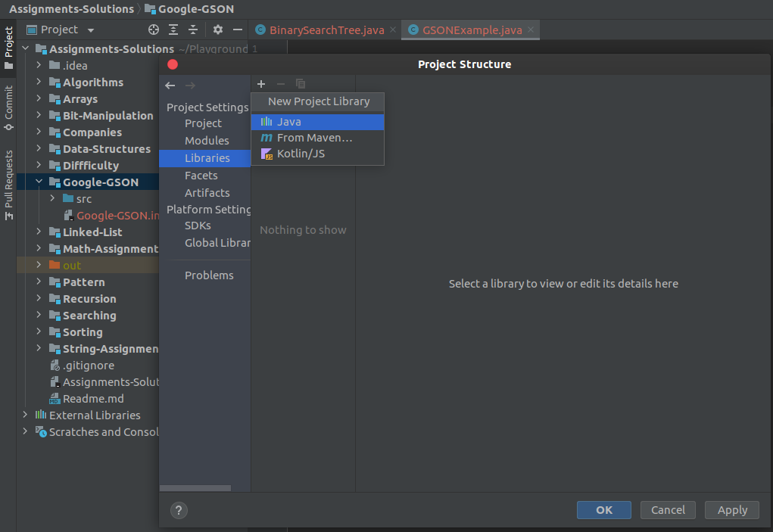Confirm with the OK button
This screenshot has width=773, height=532.
coord(604,510)
